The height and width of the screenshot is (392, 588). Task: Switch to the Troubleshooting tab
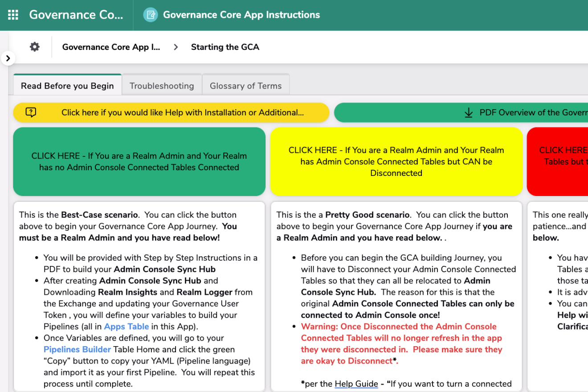[162, 86]
